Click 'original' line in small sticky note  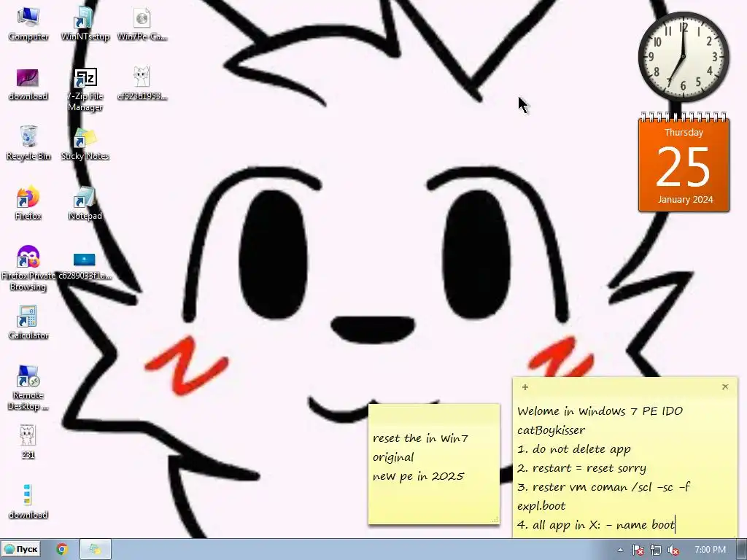pos(393,457)
